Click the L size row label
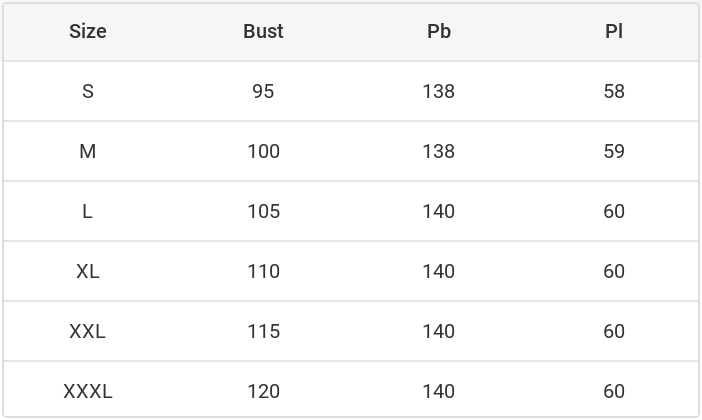This screenshot has width=702, height=420. click(x=88, y=211)
